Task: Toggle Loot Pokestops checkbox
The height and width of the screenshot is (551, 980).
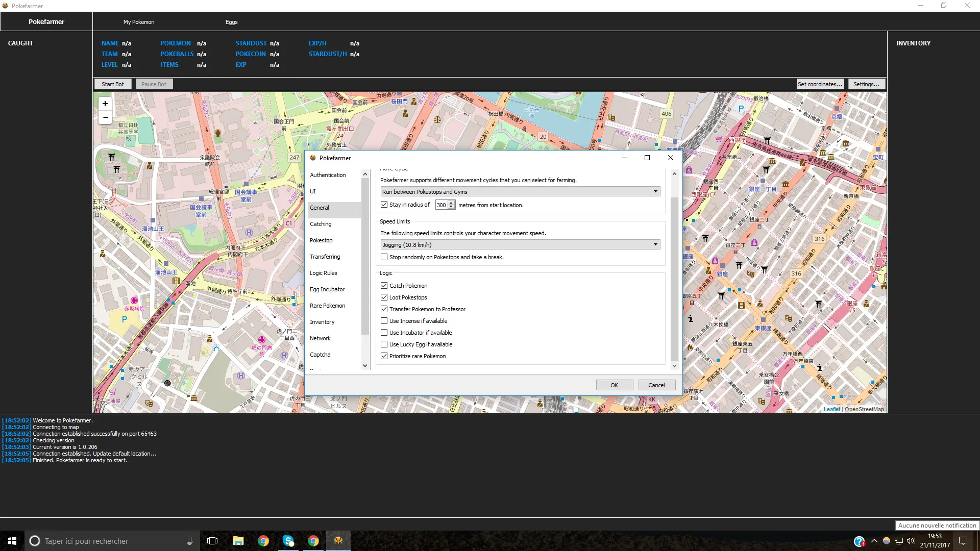Action: (384, 297)
